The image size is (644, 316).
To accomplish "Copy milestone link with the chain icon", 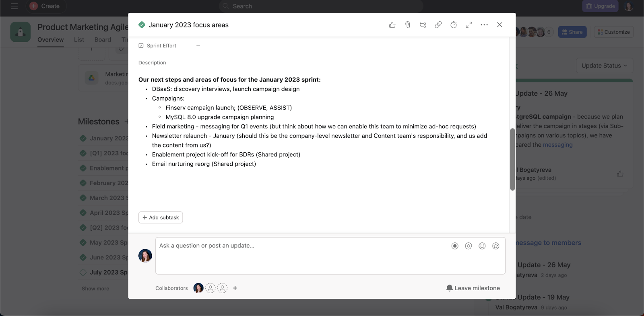I will point(438,25).
